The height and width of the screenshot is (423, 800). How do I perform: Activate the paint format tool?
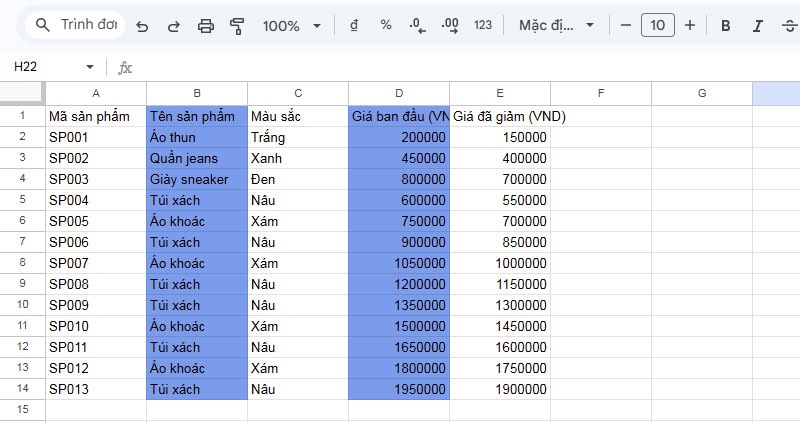237,26
